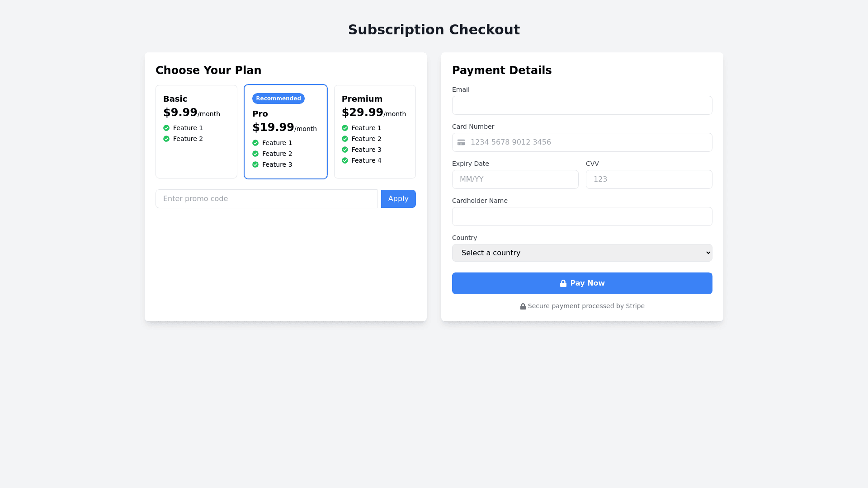Focus the Expiry Date MM/YY field

pos(515,179)
